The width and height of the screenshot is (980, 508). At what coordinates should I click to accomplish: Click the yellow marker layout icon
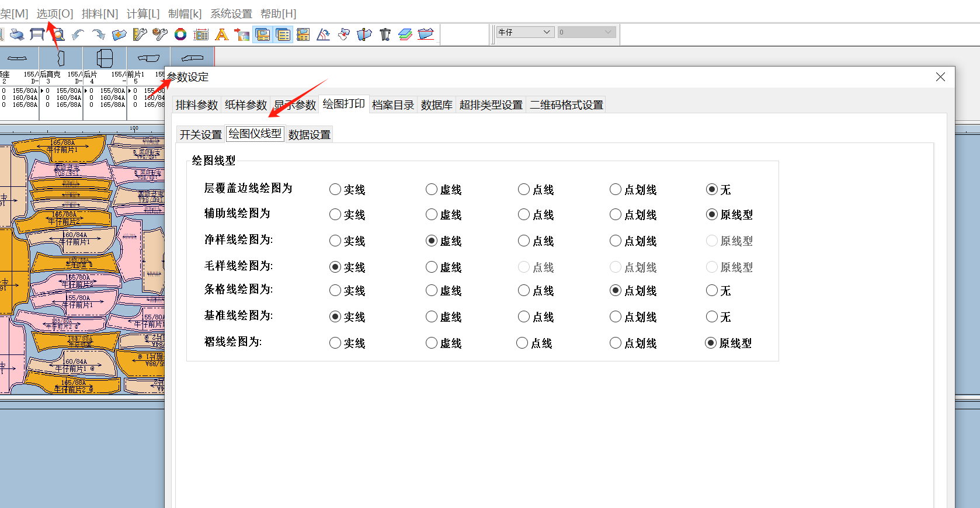[x=303, y=35]
